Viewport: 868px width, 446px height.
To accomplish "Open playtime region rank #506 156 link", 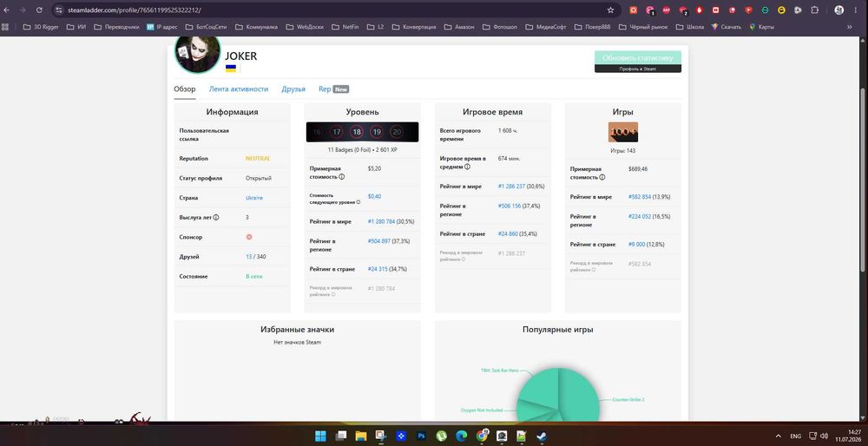I will point(510,206).
